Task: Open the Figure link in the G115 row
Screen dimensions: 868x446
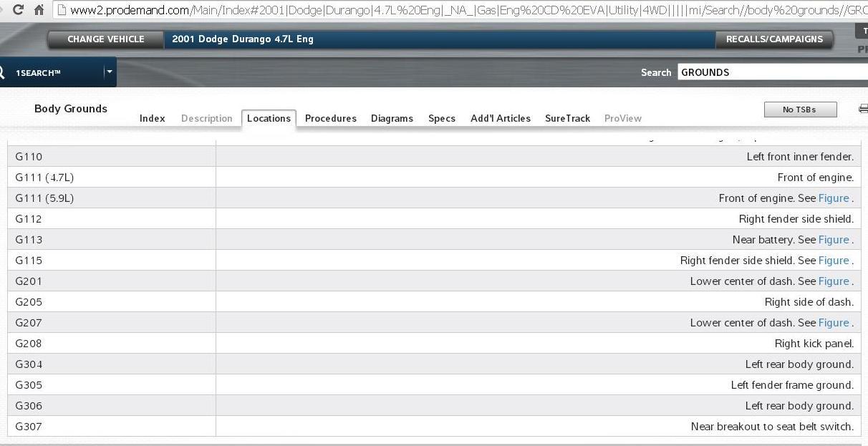Action: pyautogui.click(x=834, y=261)
